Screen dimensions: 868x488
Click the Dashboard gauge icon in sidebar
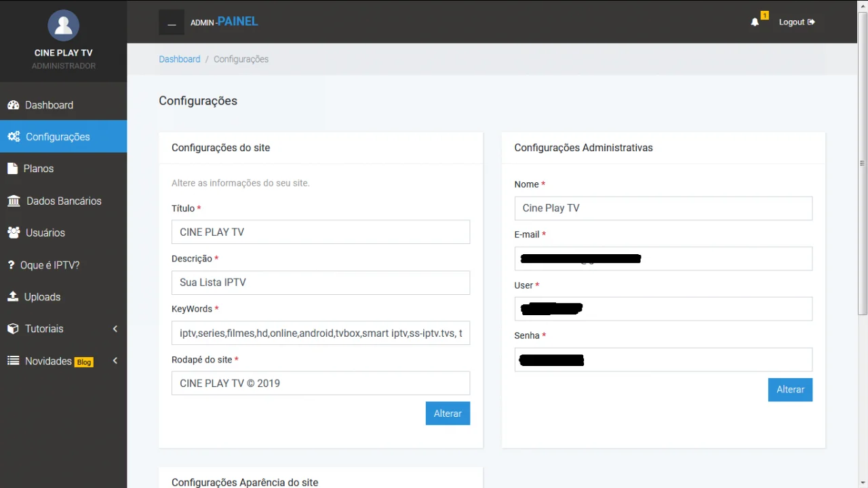pos(13,105)
